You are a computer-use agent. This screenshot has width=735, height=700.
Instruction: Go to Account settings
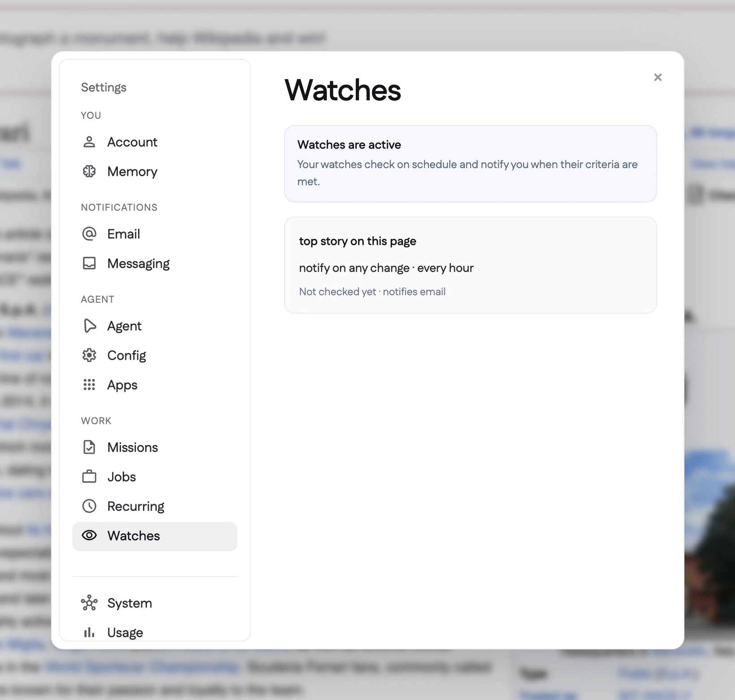click(155, 142)
